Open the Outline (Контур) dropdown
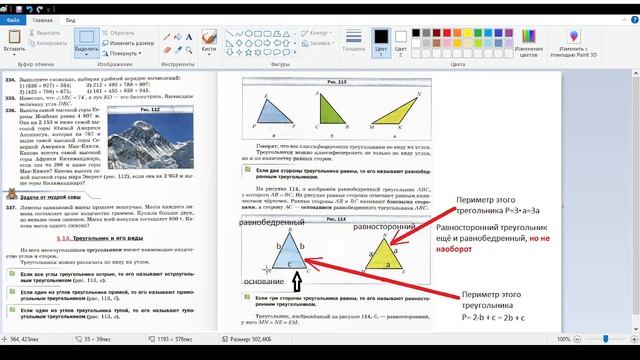The height and width of the screenshot is (360, 640). point(316,33)
